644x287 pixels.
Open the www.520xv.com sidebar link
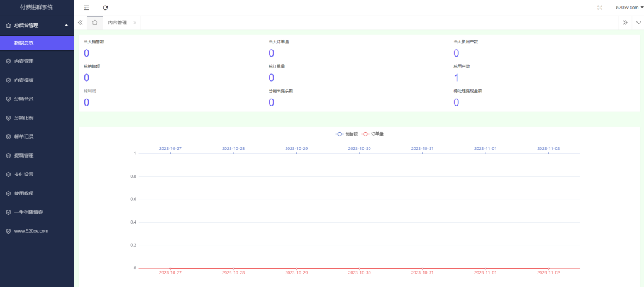(31, 231)
